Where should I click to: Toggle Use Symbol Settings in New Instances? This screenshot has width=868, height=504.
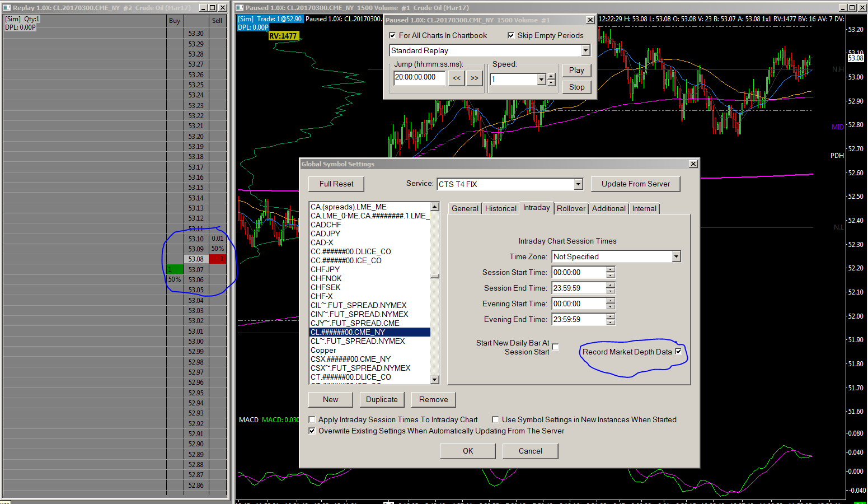[495, 419]
